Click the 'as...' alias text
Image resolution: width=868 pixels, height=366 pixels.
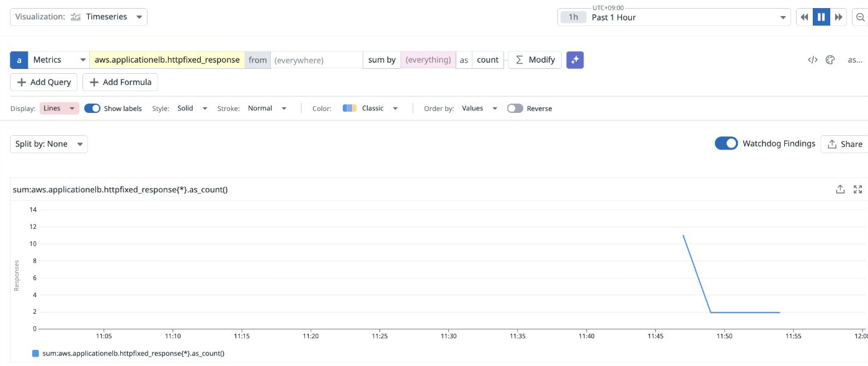pyautogui.click(x=855, y=60)
